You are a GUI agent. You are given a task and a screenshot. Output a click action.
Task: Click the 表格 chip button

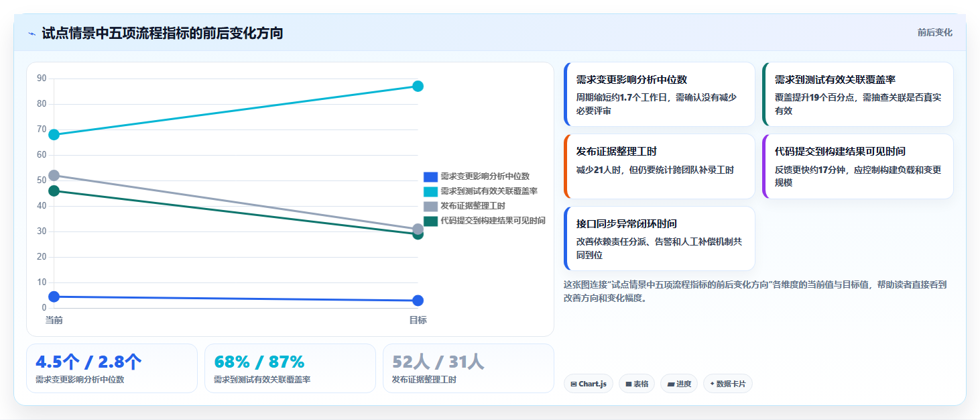click(637, 384)
